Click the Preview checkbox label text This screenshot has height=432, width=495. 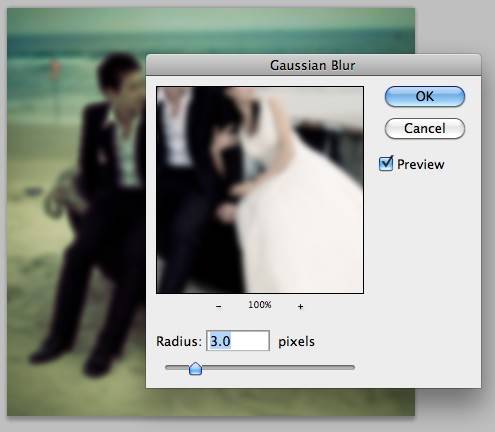(x=421, y=164)
